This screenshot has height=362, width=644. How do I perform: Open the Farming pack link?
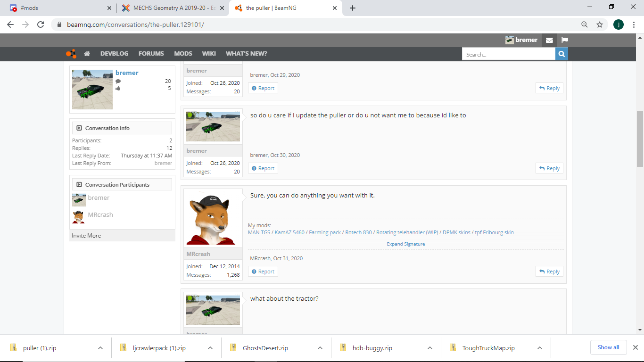[325, 232]
